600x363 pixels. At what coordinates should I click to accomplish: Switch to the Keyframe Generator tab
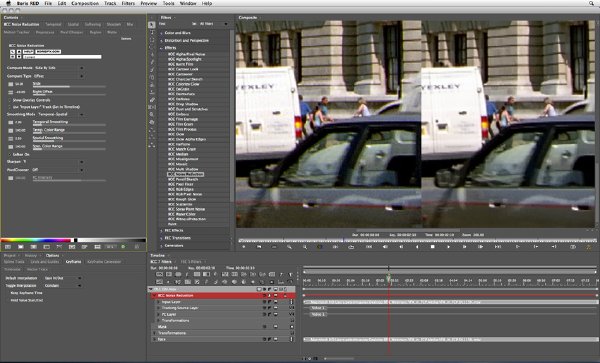(x=104, y=262)
